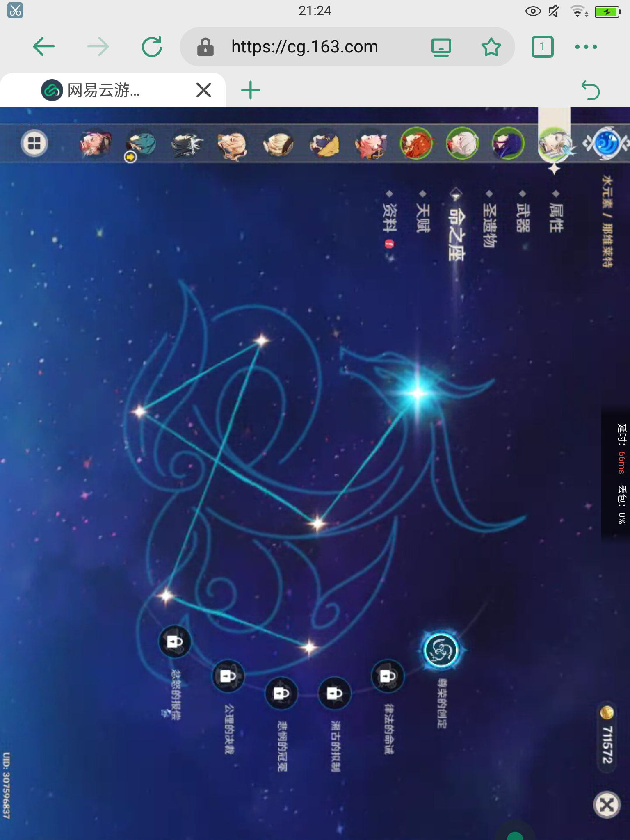Select the purple-haired character with green ring
The width and height of the screenshot is (630, 840).
coord(509,144)
